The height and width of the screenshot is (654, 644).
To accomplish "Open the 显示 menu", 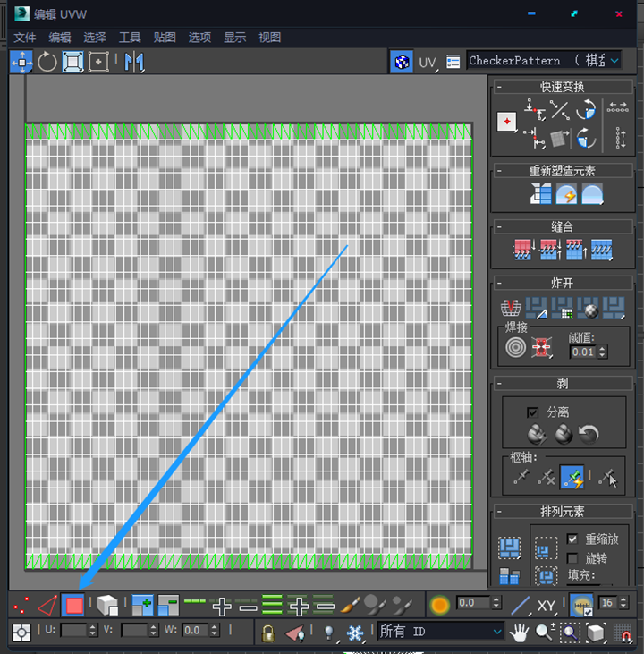I will click(235, 38).
